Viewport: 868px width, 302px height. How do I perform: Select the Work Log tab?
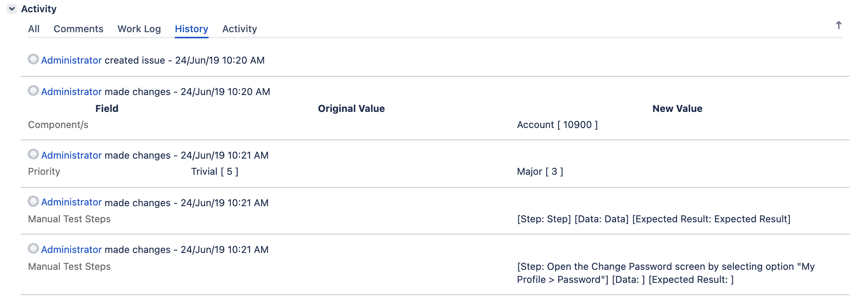[139, 29]
